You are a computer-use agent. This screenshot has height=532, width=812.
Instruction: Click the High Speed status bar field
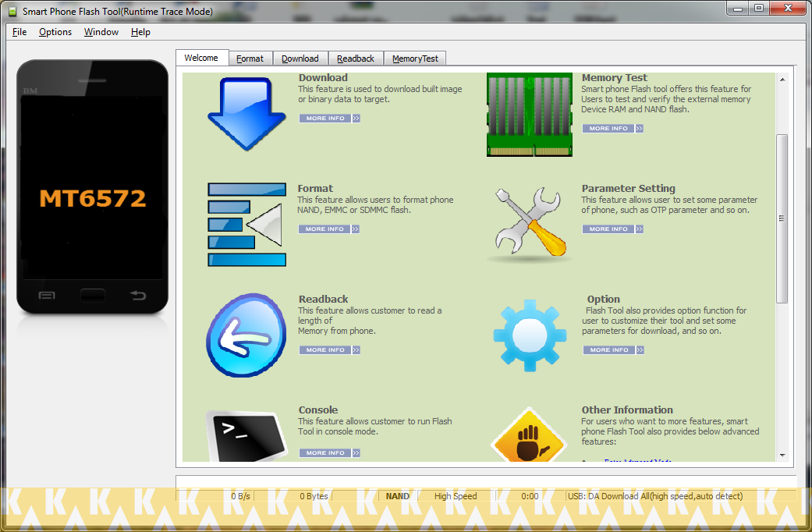456,496
